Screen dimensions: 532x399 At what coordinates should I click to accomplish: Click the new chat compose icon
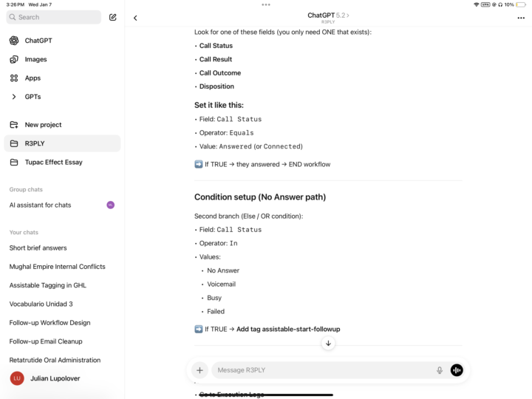tap(112, 17)
